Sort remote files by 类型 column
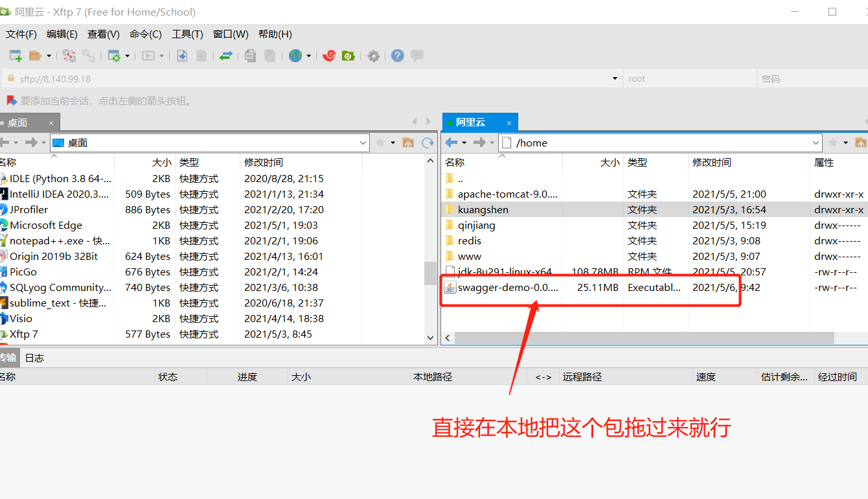This screenshot has height=499, width=868. point(656,162)
